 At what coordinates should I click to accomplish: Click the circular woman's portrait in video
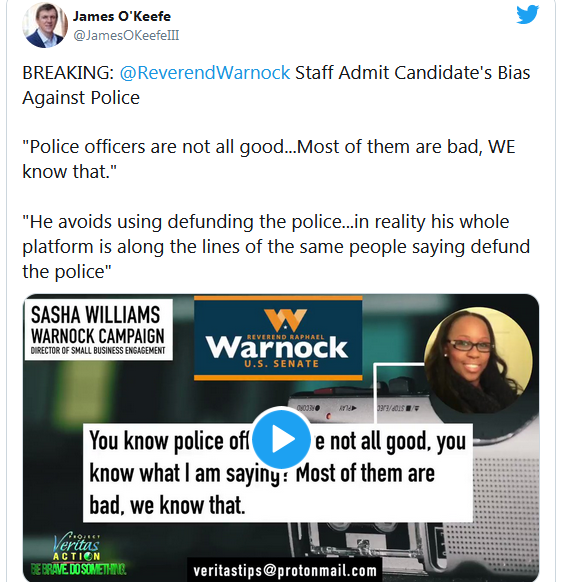click(478, 360)
